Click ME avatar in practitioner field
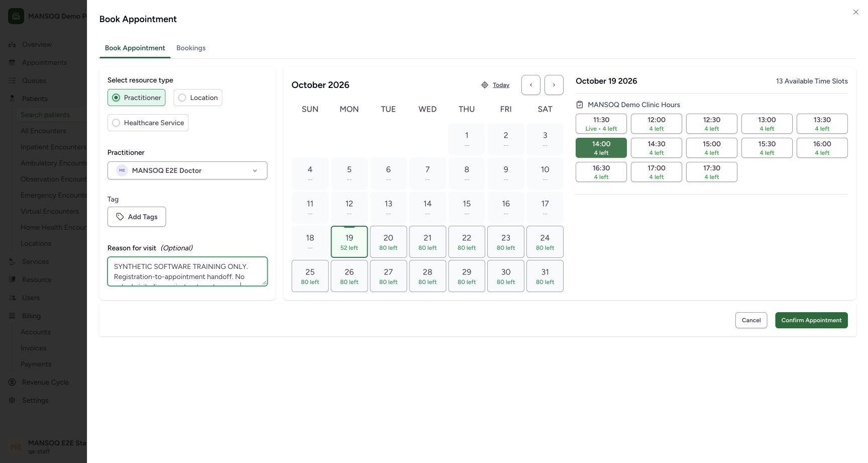The image size is (868, 463). (122, 170)
